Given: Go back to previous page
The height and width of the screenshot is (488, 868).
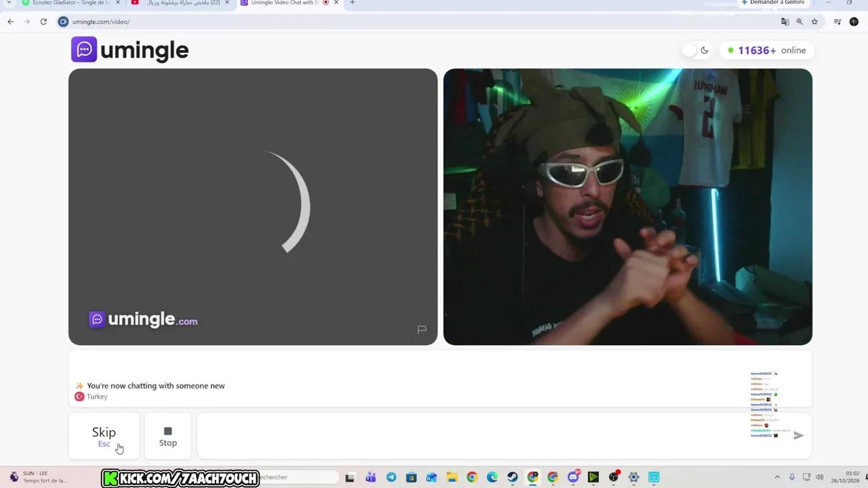Looking at the screenshot, I should 10,22.
